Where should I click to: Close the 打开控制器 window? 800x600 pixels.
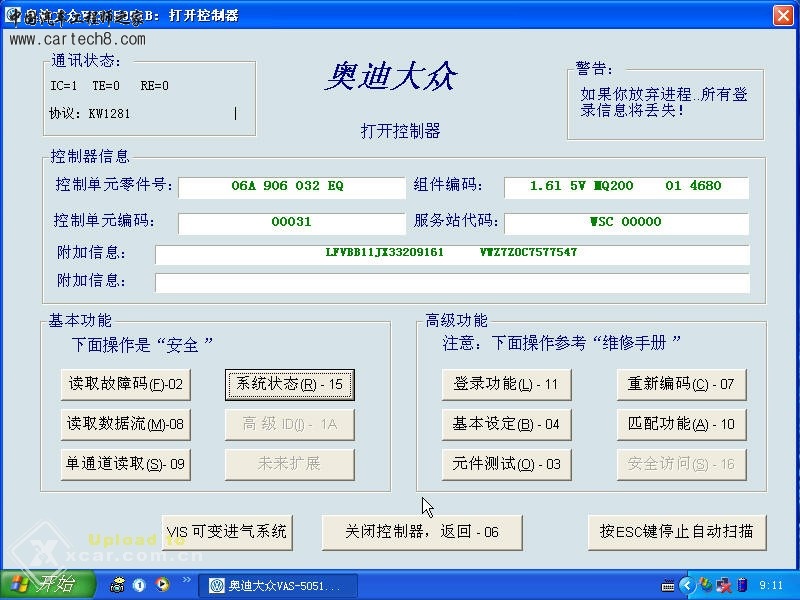[x=783, y=15]
